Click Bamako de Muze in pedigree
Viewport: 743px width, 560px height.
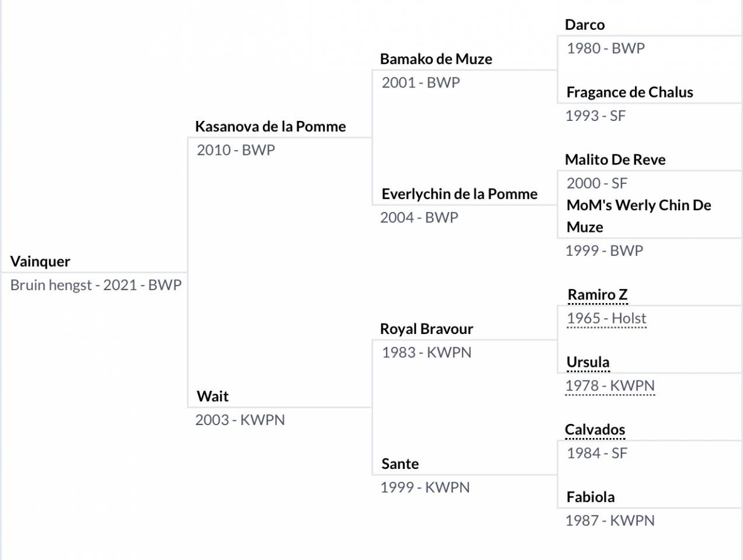pyautogui.click(x=436, y=59)
